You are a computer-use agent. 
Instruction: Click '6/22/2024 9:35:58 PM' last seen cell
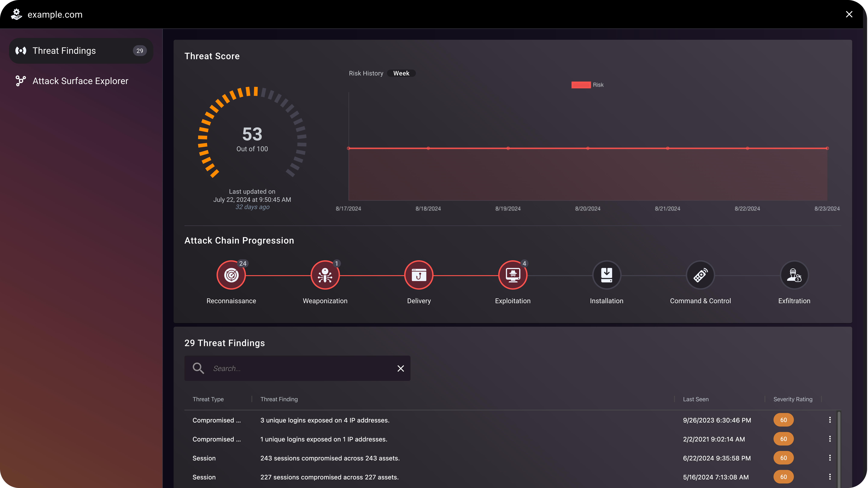[717, 458]
